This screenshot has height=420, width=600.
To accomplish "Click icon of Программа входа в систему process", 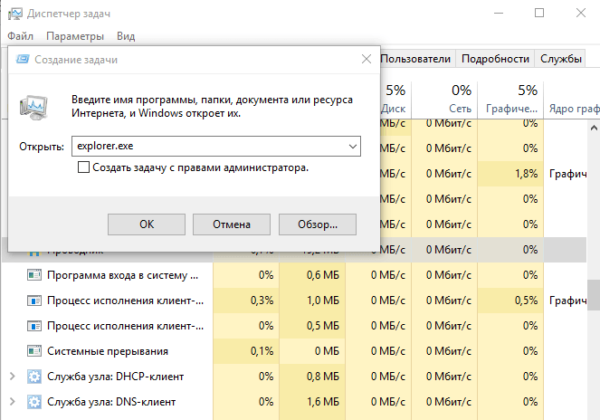I will tap(34, 275).
